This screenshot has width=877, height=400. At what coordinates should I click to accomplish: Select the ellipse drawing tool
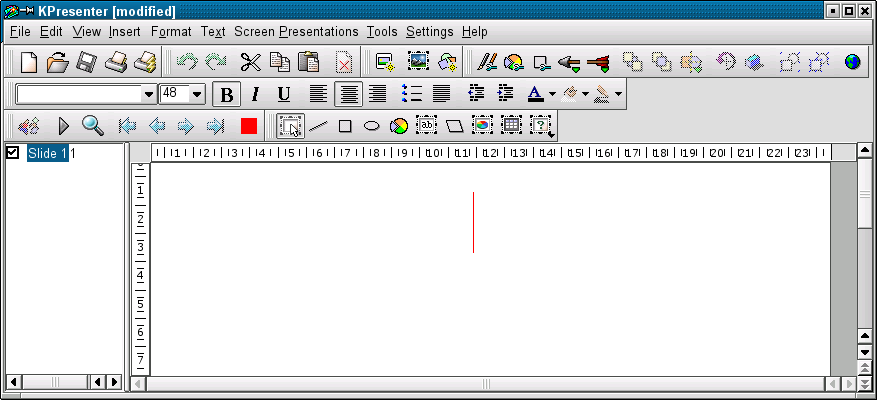tap(372, 126)
